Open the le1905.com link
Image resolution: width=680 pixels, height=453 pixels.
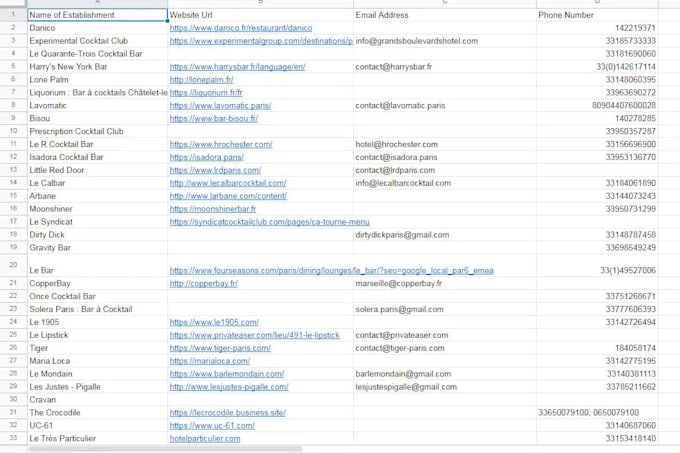click(x=214, y=322)
